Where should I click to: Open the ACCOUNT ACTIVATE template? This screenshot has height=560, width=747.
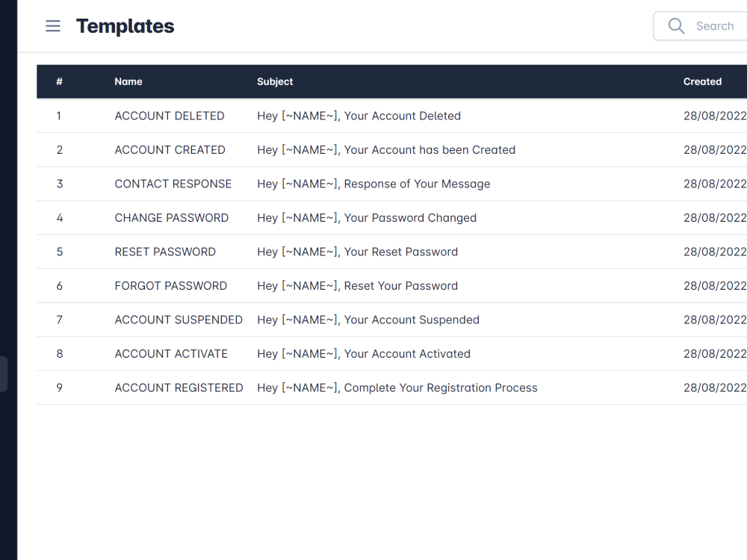(x=170, y=353)
